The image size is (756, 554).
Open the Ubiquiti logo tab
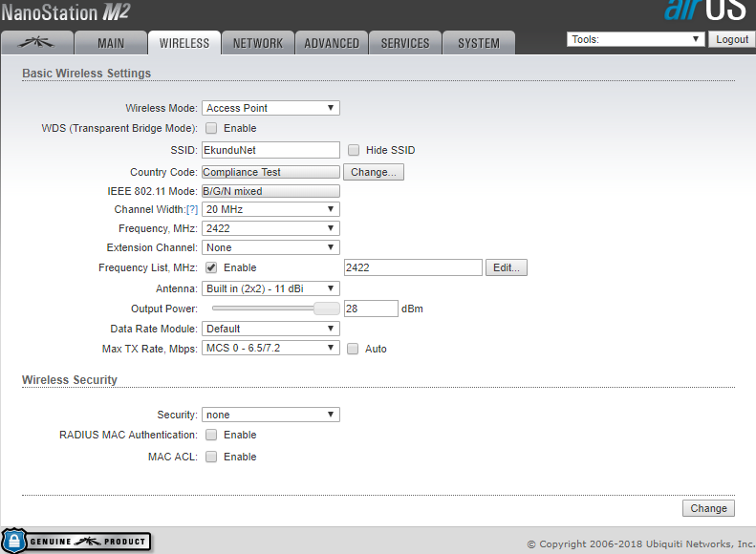(37, 43)
